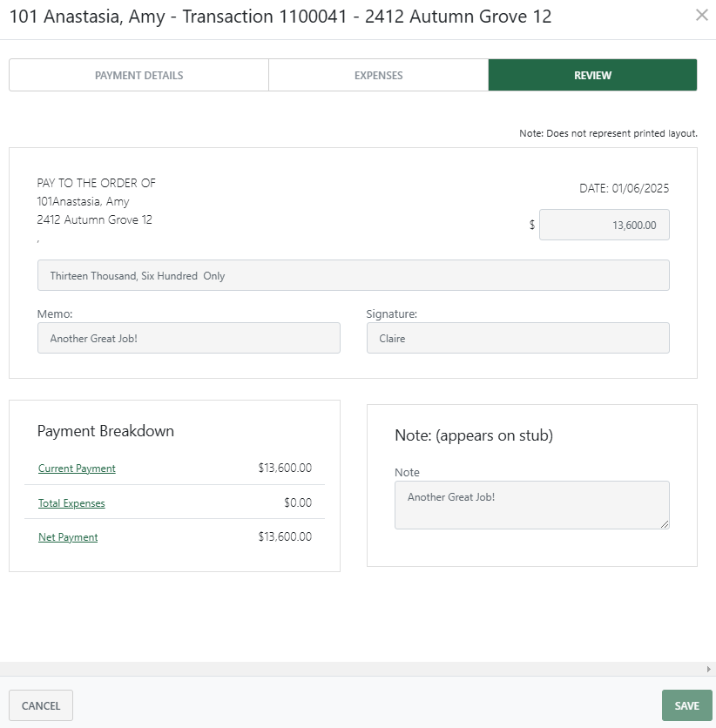Close the transaction dialog
The height and width of the screenshot is (728, 716).
coord(703,16)
